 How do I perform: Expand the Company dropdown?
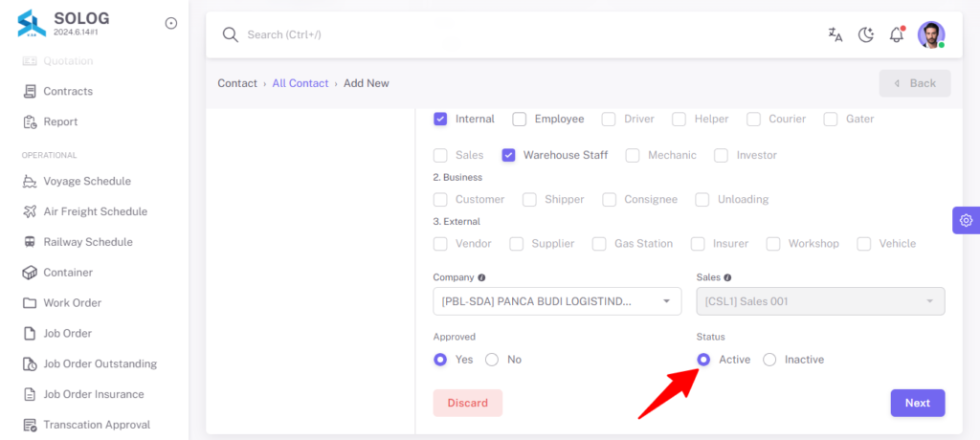(557, 301)
